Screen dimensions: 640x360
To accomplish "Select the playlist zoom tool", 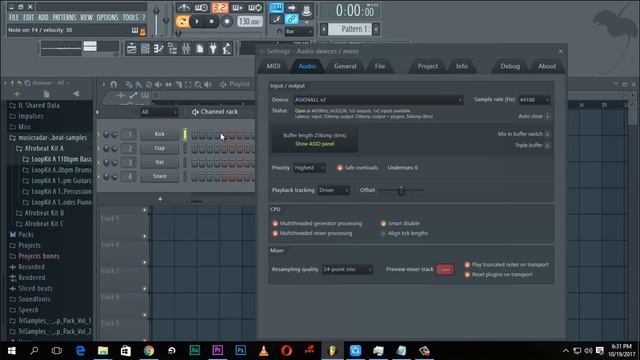I will pos(198,84).
